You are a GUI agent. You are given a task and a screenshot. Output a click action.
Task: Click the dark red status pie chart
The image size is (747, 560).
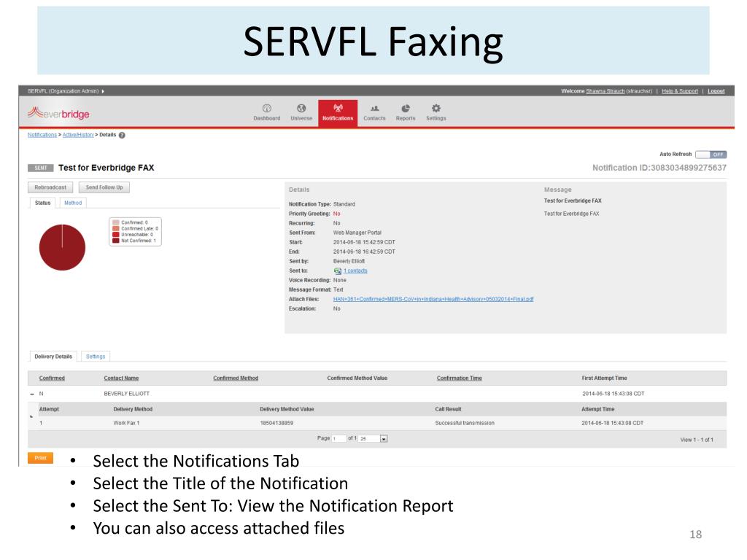point(62,247)
